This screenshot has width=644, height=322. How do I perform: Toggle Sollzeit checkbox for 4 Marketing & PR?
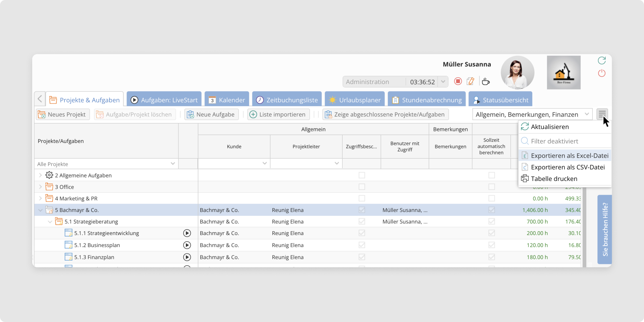click(x=491, y=198)
